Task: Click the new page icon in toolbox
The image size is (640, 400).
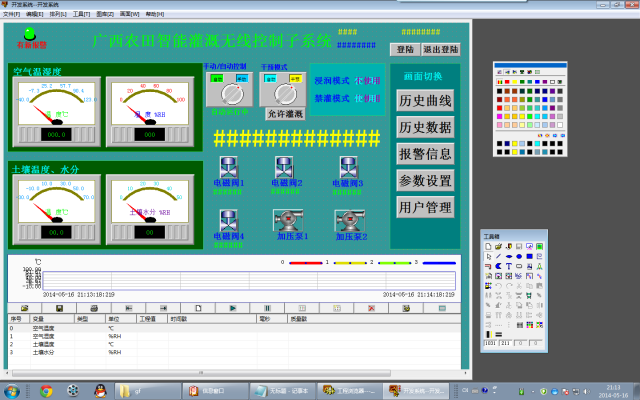Action: tap(489, 247)
